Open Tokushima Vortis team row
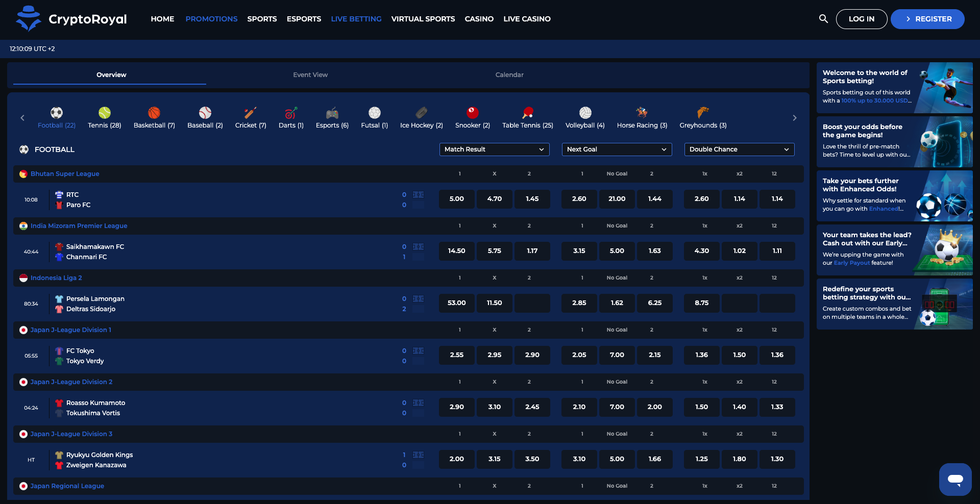This screenshot has height=504, width=980. click(x=93, y=413)
